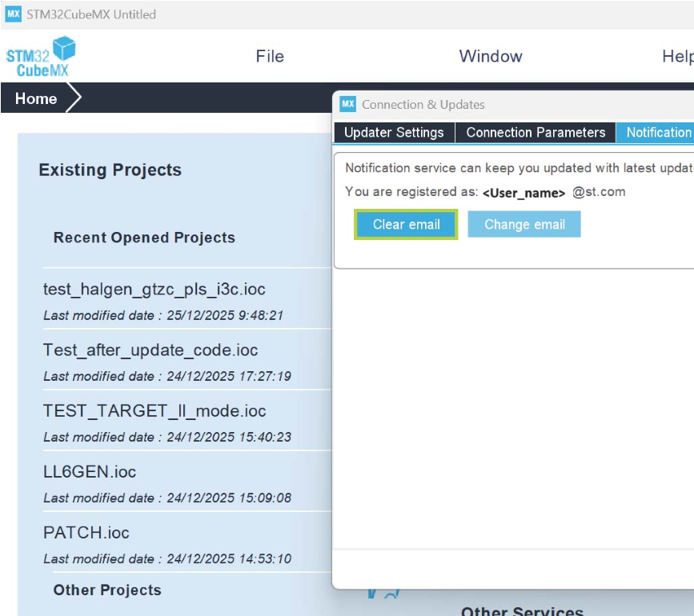Click date 24/12/2025 14:53:10 line
Viewport: 694px width, 616px height.
point(167,558)
